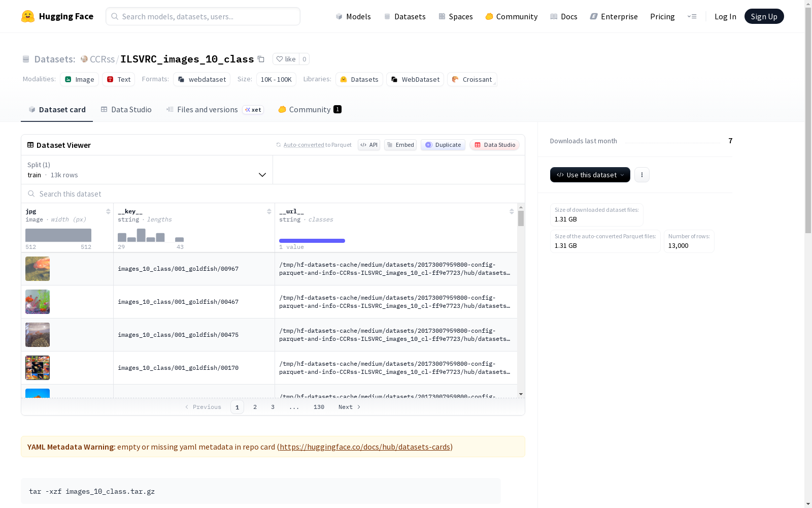Open the Files and versions tab
Screen dimensions: 812x508
(x=215, y=110)
